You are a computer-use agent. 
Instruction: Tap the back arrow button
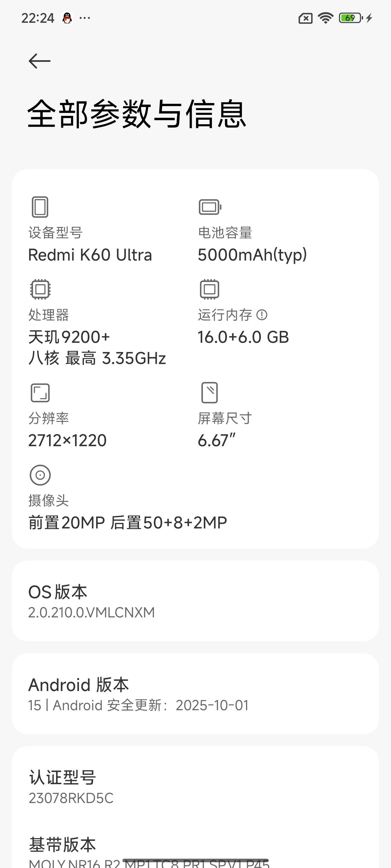click(x=39, y=61)
